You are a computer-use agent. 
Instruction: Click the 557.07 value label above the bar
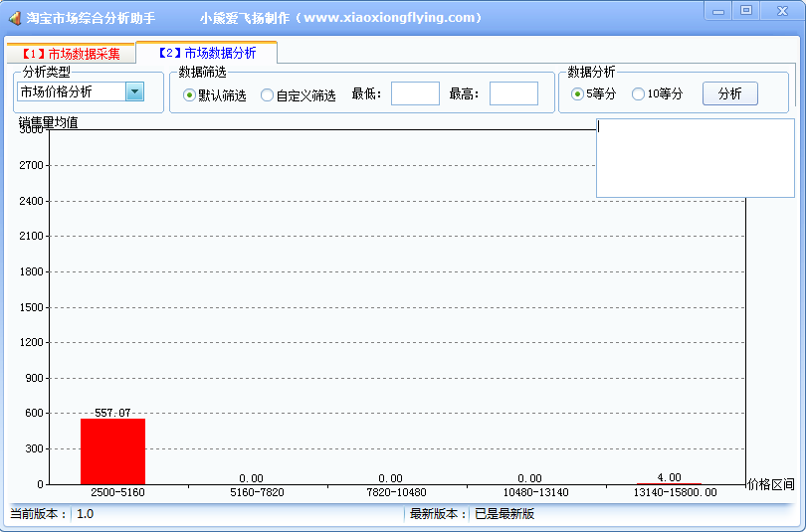(112, 413)
